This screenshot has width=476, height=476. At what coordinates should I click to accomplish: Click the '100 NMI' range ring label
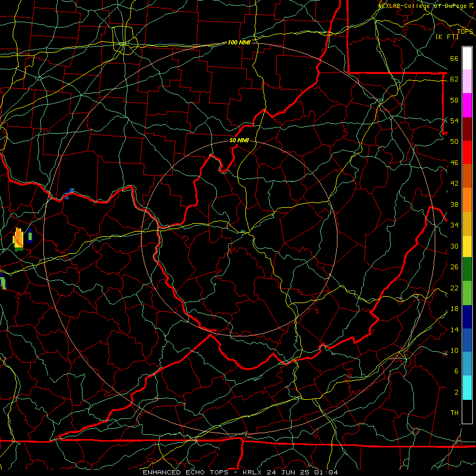[x=239, y=42]
